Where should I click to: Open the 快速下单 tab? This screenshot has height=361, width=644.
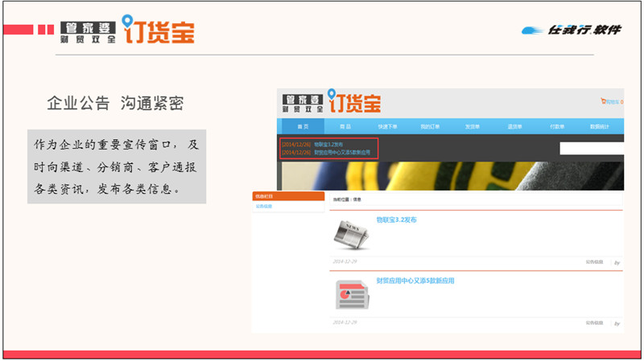[x=387, y=127]
